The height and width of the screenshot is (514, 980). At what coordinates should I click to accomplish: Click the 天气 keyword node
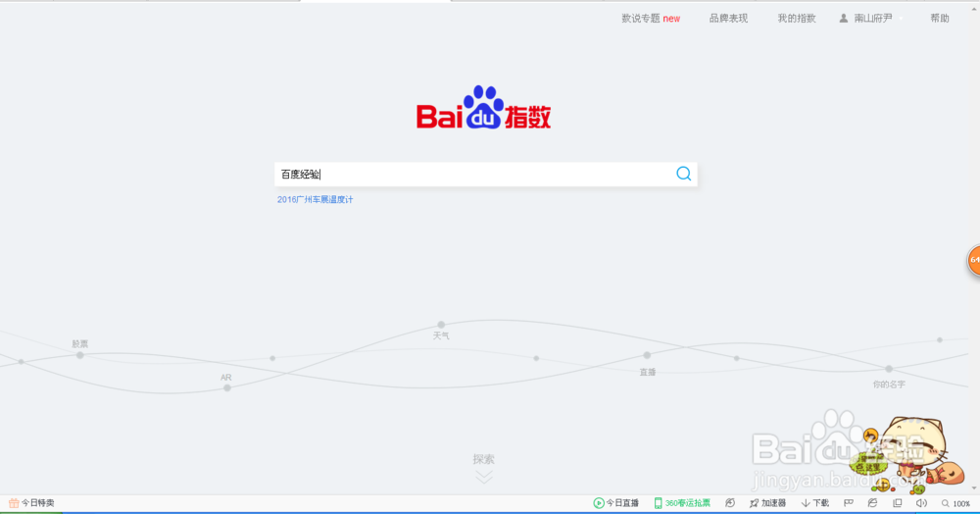click(441, 325)
